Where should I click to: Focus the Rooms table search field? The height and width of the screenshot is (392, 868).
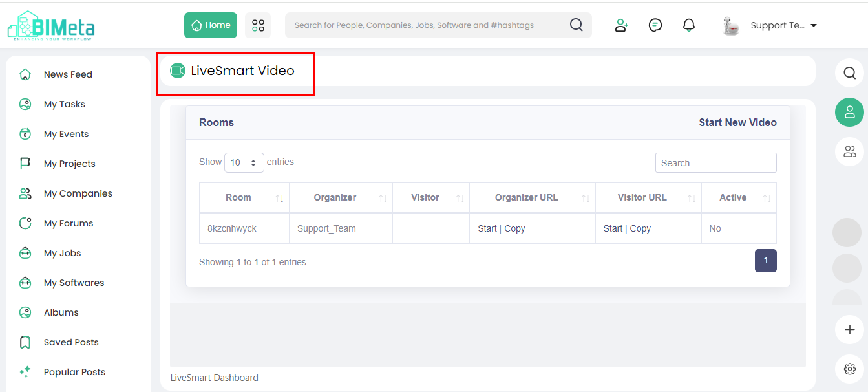coord(716,163)
